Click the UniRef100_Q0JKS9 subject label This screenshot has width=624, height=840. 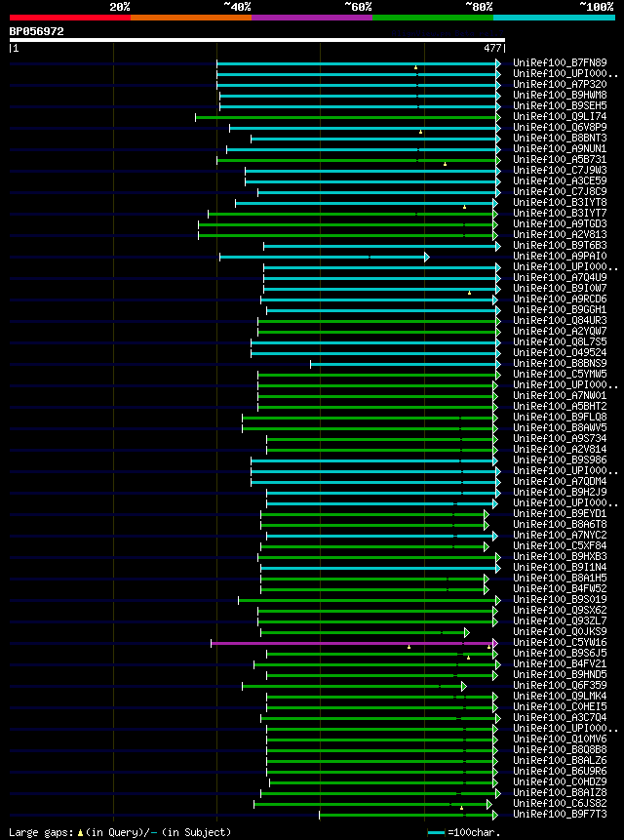pos(560,631)
